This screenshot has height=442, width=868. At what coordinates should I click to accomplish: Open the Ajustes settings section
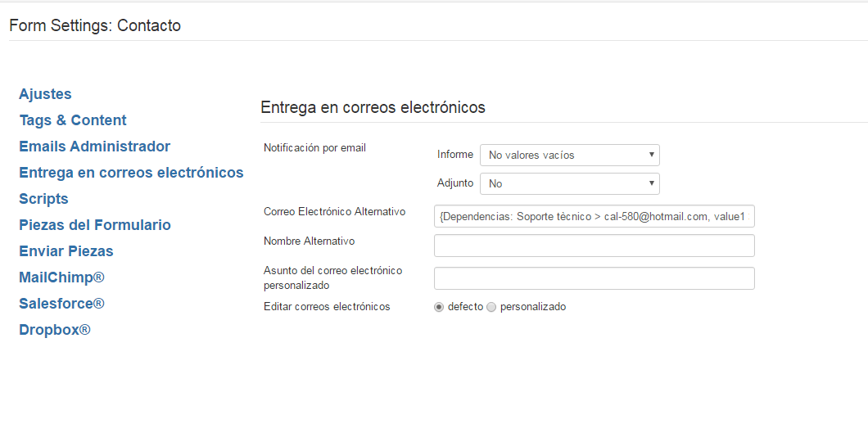tap(45, 94)
